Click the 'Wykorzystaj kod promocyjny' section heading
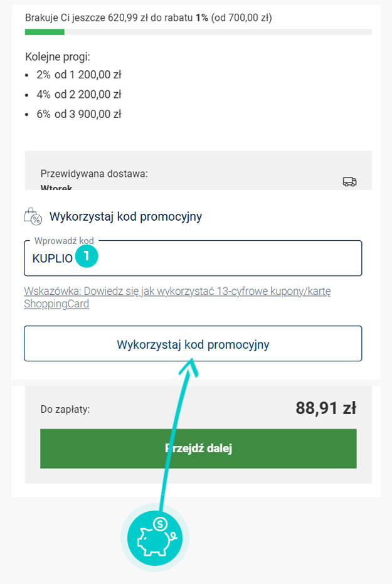The height and width of the screenshot is (584, 392). [x=125, y=217]
